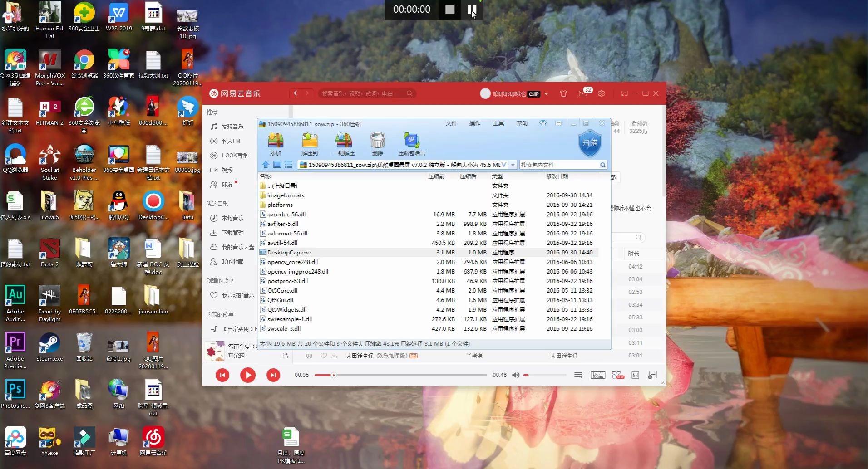Click the play button in NetEase Music
The height and width of the screenshot is (469, 868).
pos(248,375)
